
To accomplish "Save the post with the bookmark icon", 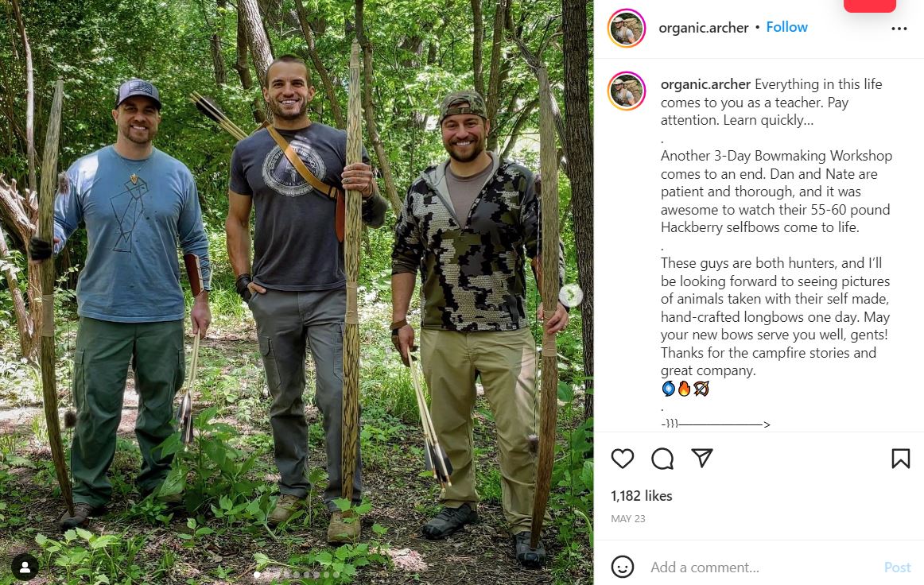I will pos(899,459).
